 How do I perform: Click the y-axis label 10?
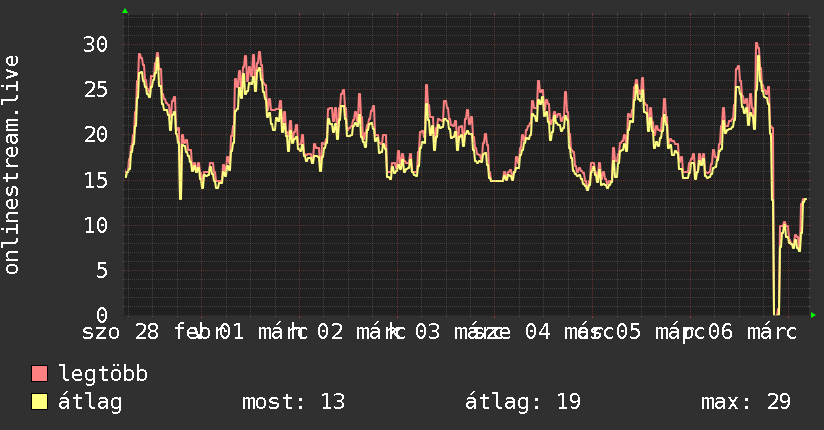click(x=96, y=225)
